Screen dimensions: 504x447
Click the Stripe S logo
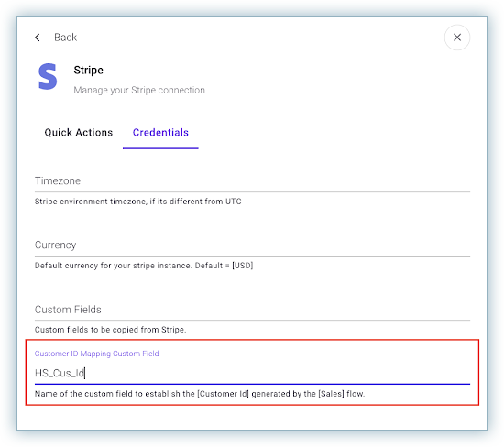(x=48, y=76)
